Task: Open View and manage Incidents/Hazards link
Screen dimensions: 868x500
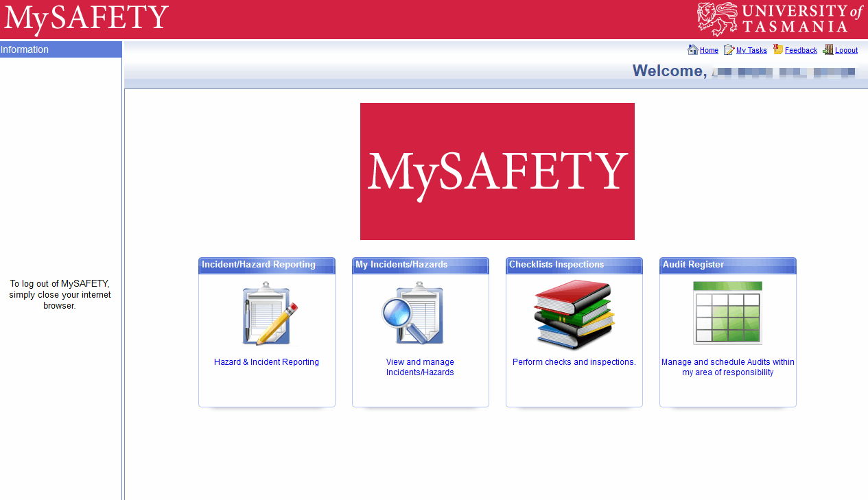Action: pos(420,367)
